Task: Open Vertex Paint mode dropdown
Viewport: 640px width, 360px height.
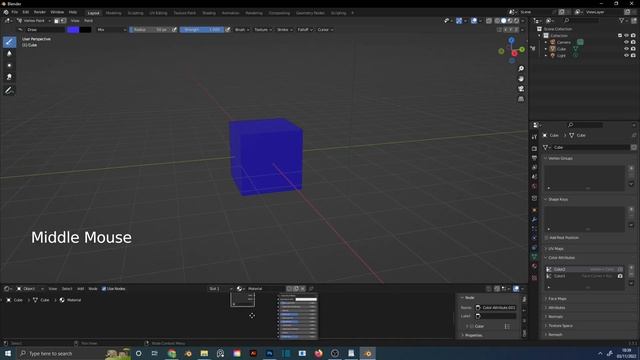Action: [34, 20]
